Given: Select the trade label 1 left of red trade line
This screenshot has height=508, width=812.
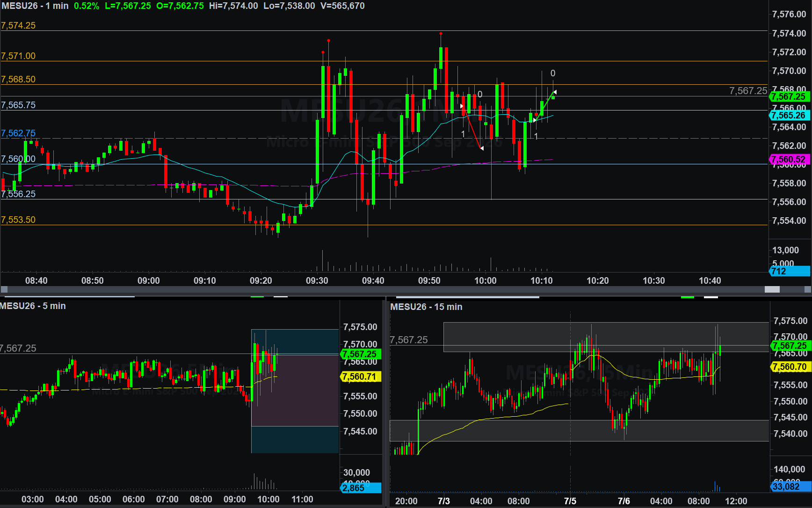Looking at the screenshot, I should coord(463,134).
